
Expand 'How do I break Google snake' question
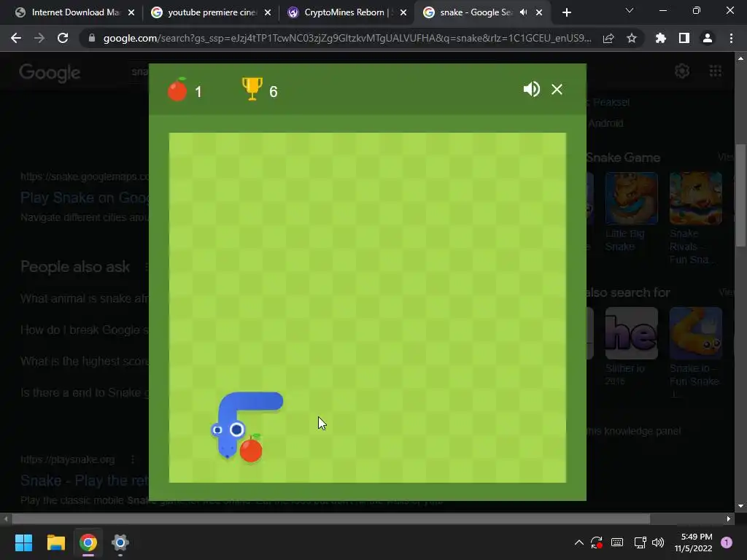tap(85, 330)
